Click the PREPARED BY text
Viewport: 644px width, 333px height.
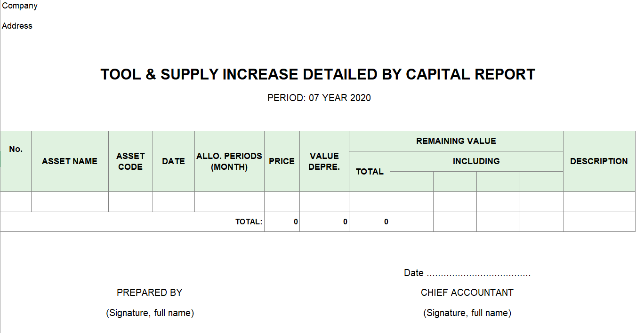click(149, 293)
